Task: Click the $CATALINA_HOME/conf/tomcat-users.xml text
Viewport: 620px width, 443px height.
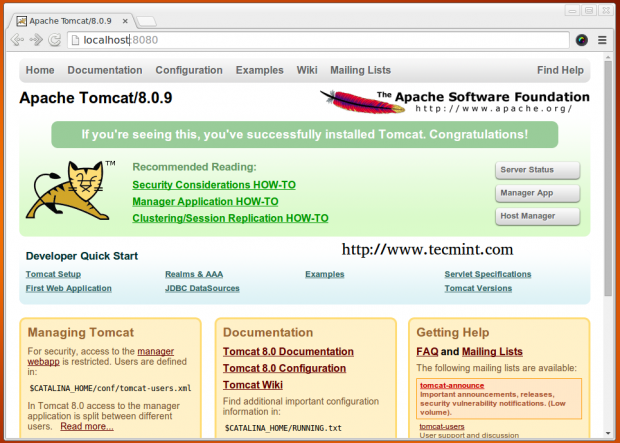Action: coord(110,388)
